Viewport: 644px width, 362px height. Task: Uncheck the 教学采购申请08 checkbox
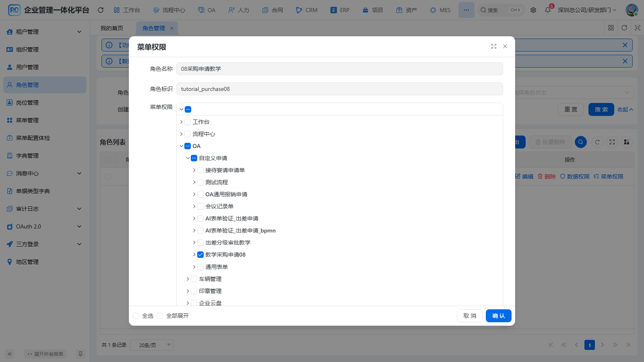coord(200,255)
